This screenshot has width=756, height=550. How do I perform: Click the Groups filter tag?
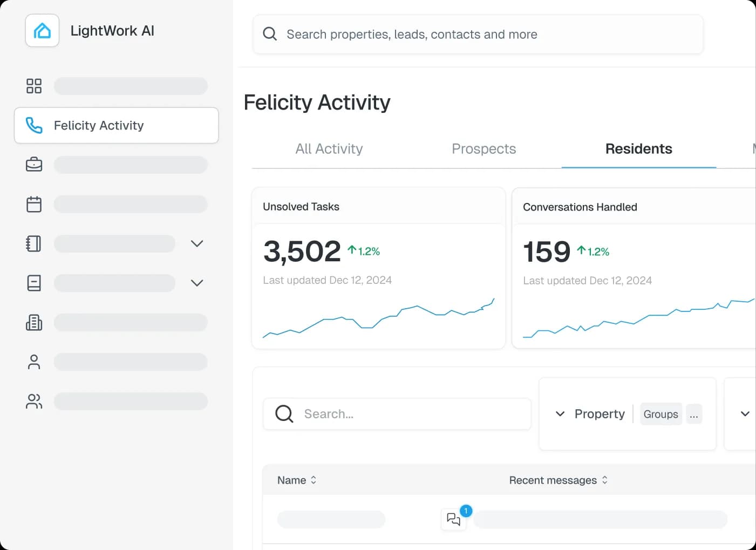tap(660, 414)
